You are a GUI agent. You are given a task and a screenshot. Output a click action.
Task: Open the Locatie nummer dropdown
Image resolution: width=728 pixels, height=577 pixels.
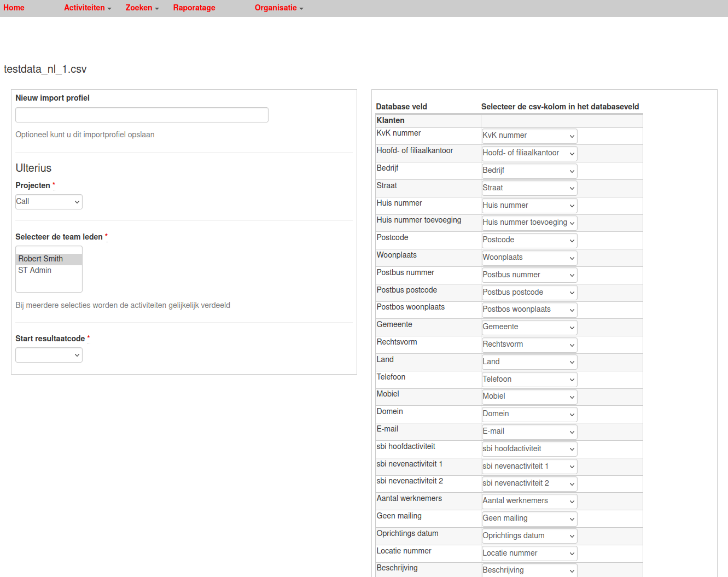click(x=529, y=553)
